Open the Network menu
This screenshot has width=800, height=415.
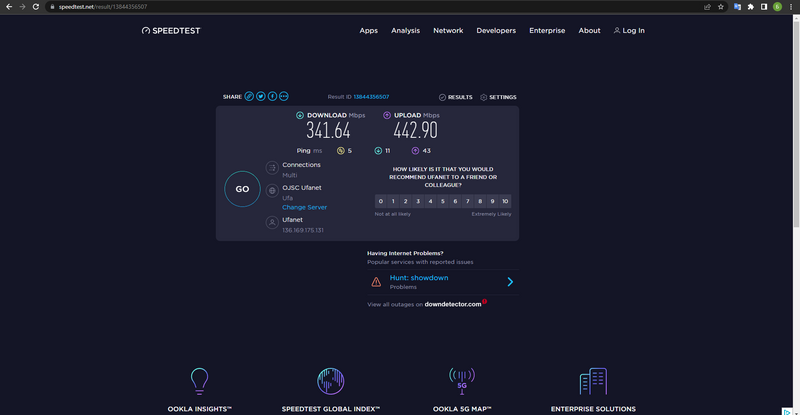coord(448,31)
